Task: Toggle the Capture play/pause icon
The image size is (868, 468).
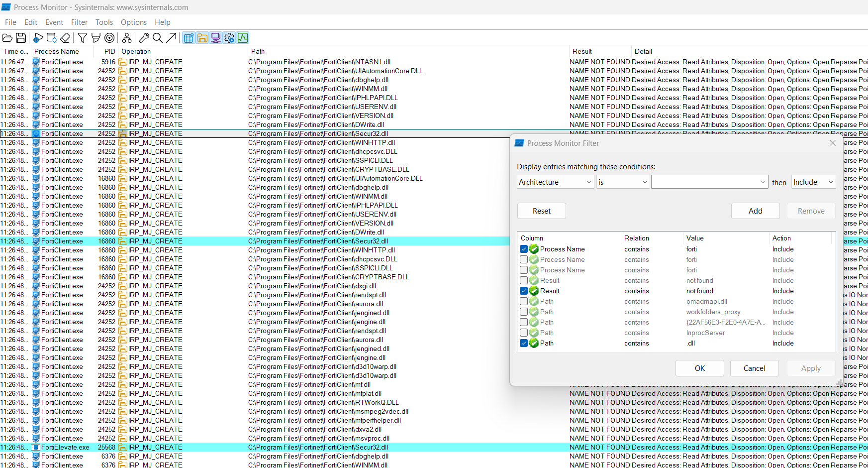Action: pyautogui.click(x=38, y=38)
